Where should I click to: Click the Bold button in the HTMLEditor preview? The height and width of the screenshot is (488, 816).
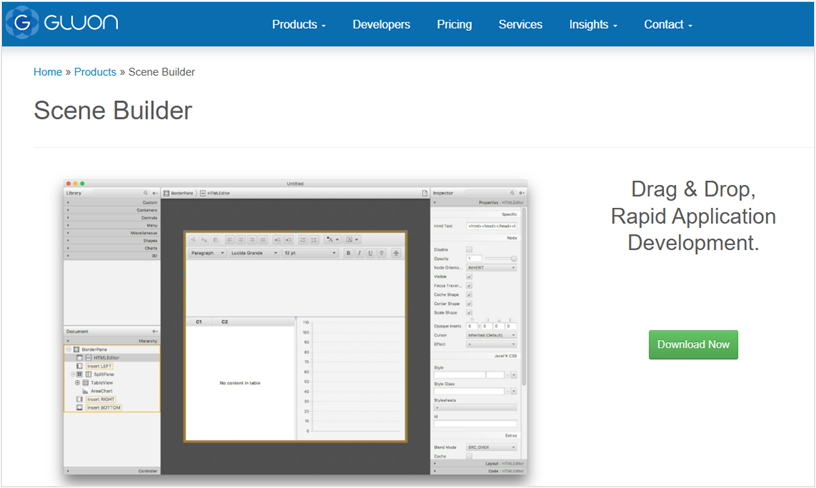(348, 253)
